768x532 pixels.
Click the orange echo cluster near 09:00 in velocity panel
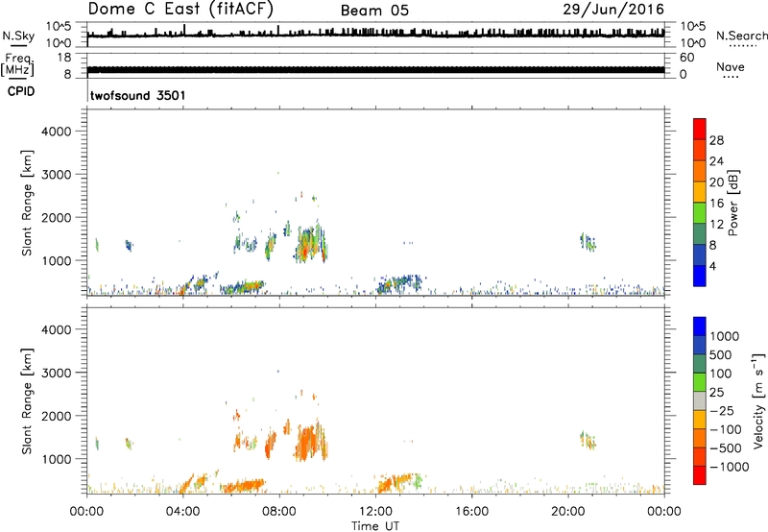(x=310, y=443)
